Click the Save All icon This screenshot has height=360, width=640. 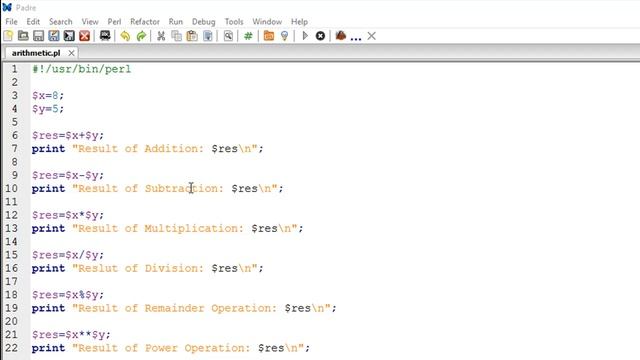pyautogui.click(x=69, y=36)
